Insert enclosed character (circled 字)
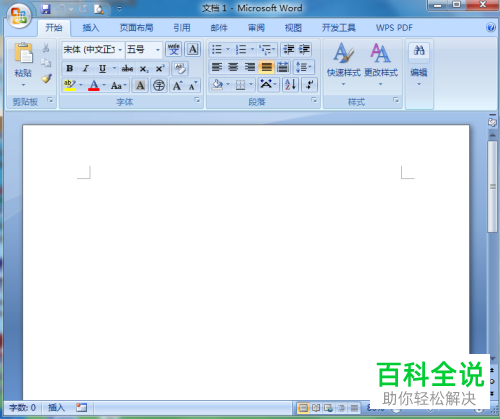The height and width of the screenshot is (419, 500). (159, 86)
